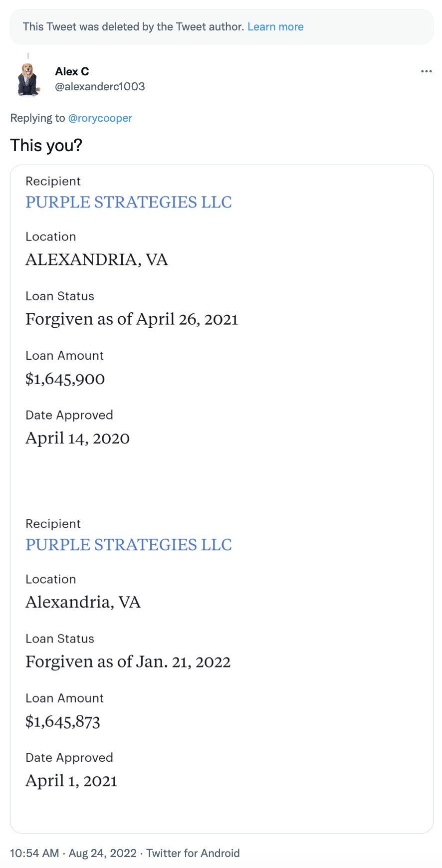The width and height of the screenshot is (442, 868).
Task: Open the @rorycooper profile link
Action: pos(100,118)
